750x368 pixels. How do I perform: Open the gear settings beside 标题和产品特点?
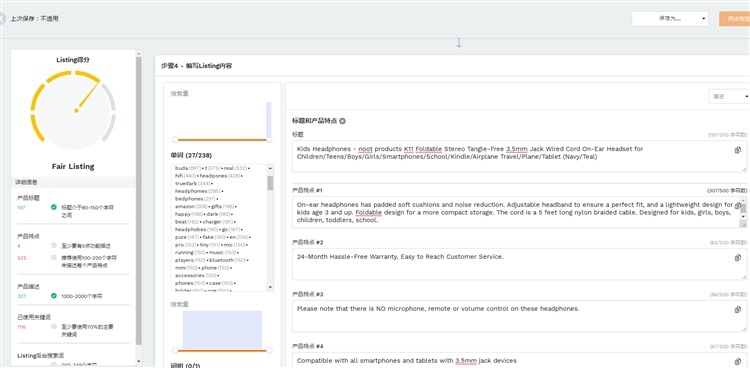pos(342,122)
